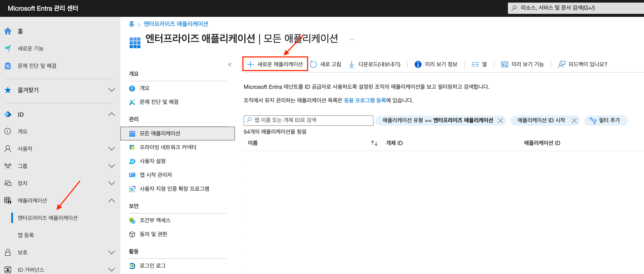
Task: Click the 장치 devices icon
Action: [8, 183]
